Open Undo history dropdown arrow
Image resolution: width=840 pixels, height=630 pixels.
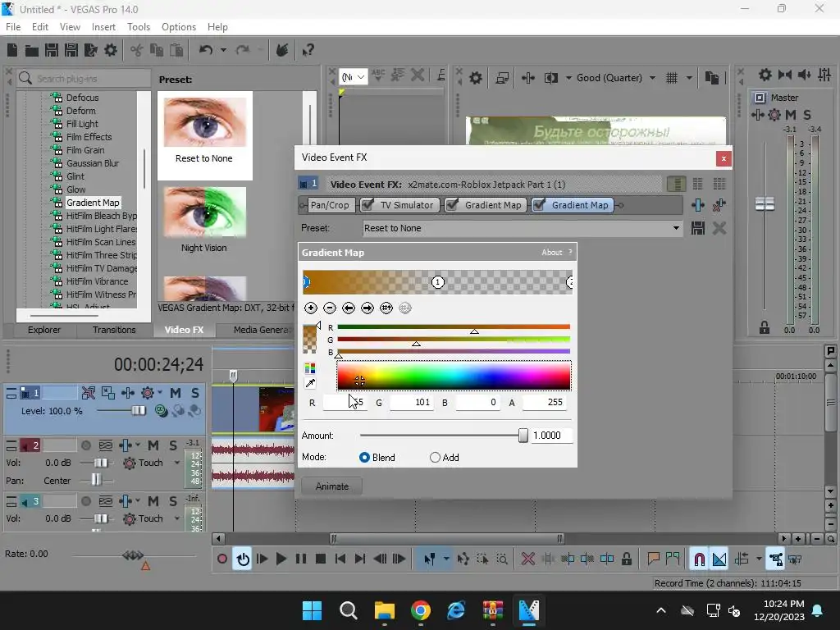click(223, 50)
